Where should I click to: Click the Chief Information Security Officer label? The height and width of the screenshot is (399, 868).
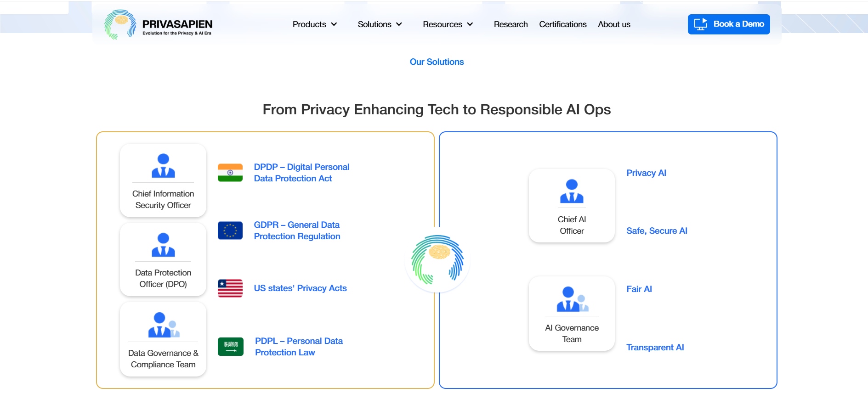[x=163, y=200]
